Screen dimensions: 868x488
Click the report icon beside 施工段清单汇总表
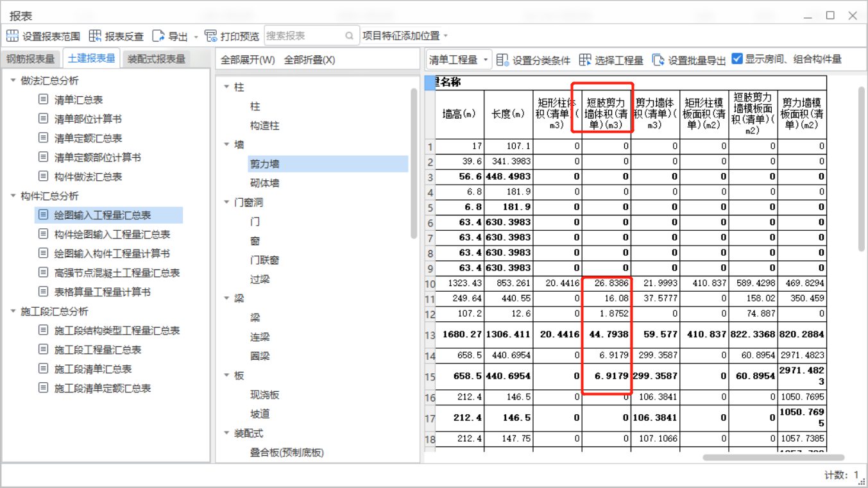pyautogui.click(x=43, y=369)
